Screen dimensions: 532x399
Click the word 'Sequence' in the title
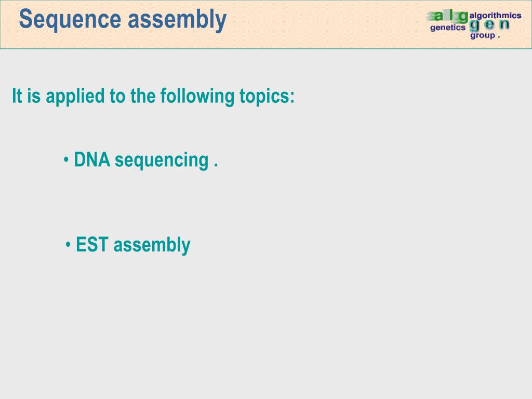70,20
